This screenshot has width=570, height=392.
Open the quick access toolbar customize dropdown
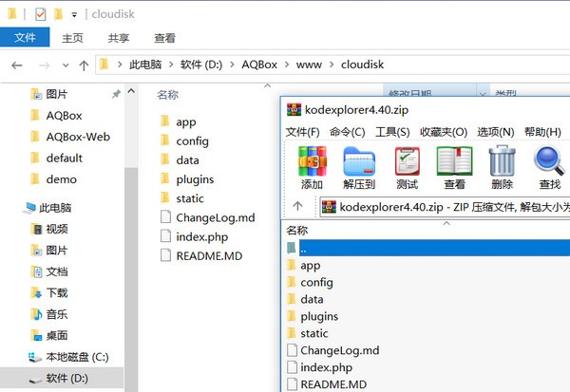coord(74,15)
